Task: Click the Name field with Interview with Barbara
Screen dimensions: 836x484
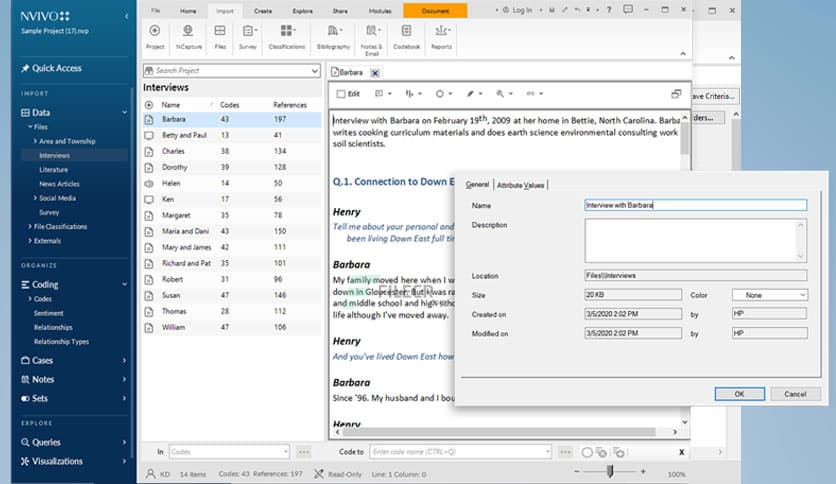Action: [x=695, y=205]
